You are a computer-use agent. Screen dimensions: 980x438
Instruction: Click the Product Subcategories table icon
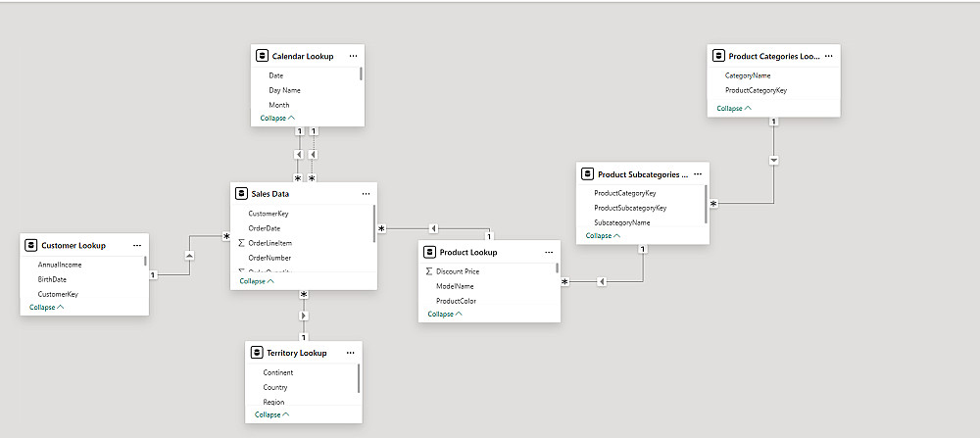point(588,174)
